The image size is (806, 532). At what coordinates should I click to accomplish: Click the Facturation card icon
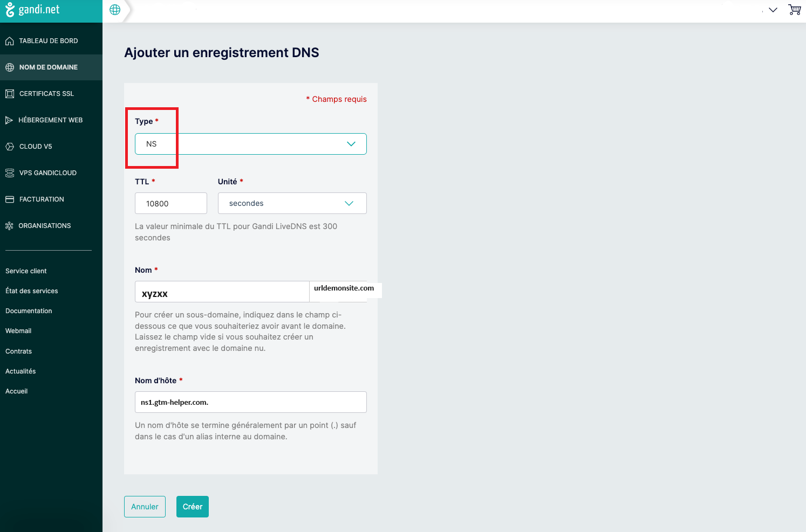coord(10,199)
